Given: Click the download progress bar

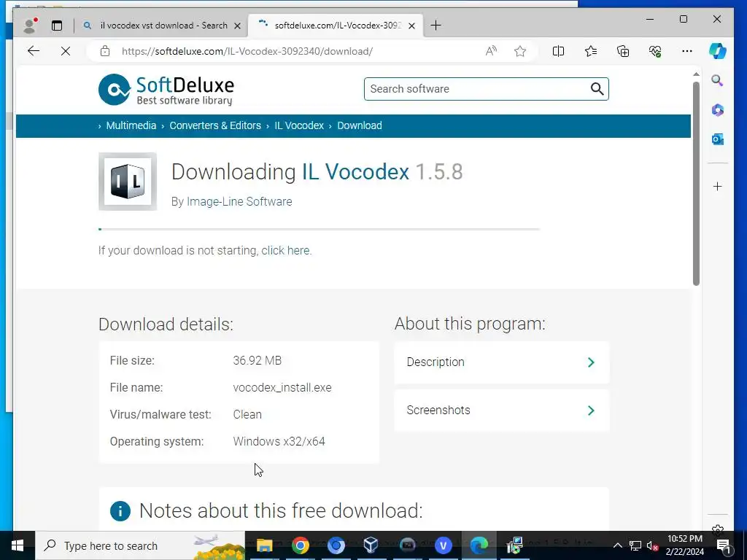Looking at the screenshot, I should click(x=319, y=229).
